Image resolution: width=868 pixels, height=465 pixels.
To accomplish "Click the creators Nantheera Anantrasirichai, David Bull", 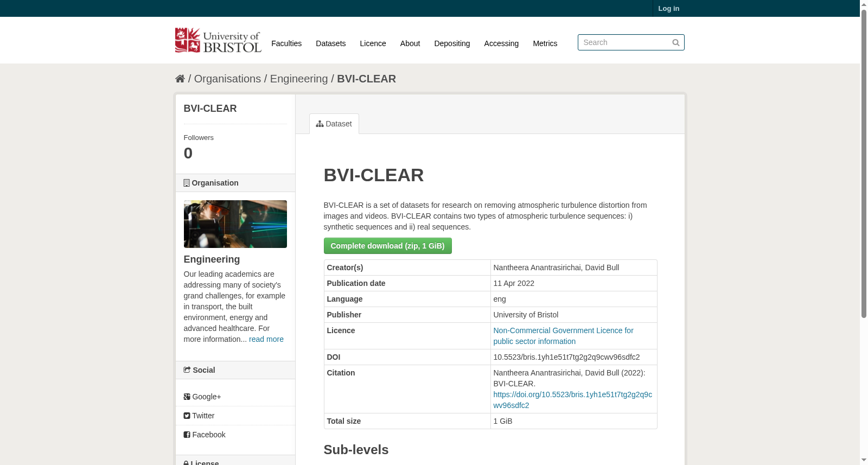I will [x=556, y=267].
